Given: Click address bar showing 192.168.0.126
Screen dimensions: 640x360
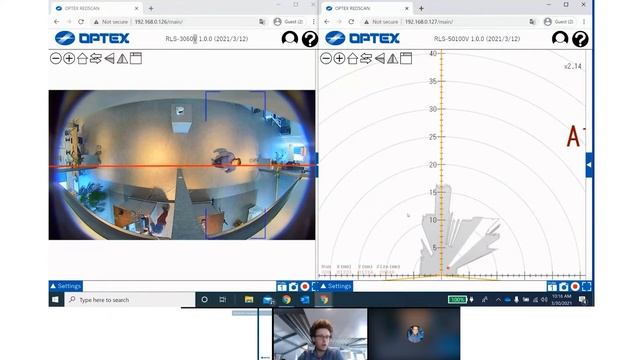Looking at the screenshot, I should (179, 22).
